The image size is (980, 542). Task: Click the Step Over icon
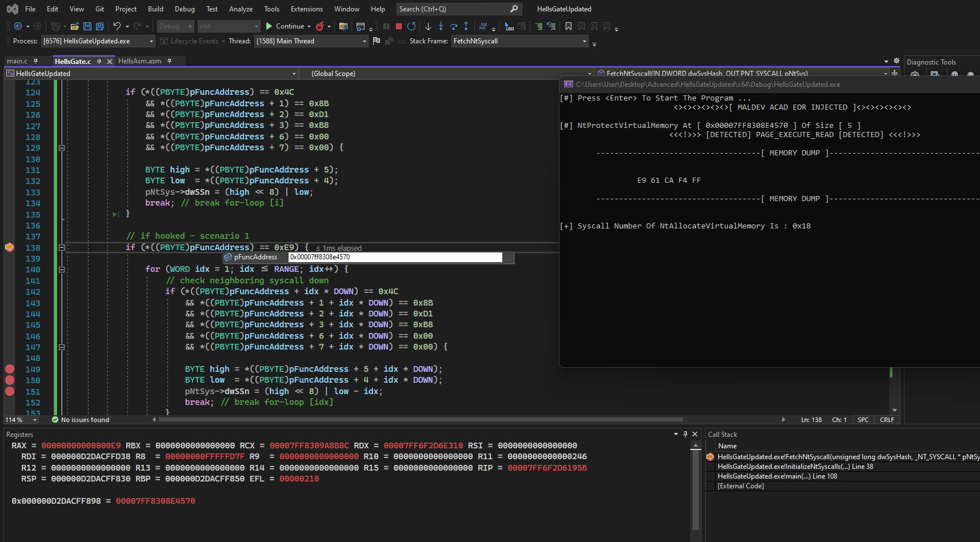coord(454,26)
